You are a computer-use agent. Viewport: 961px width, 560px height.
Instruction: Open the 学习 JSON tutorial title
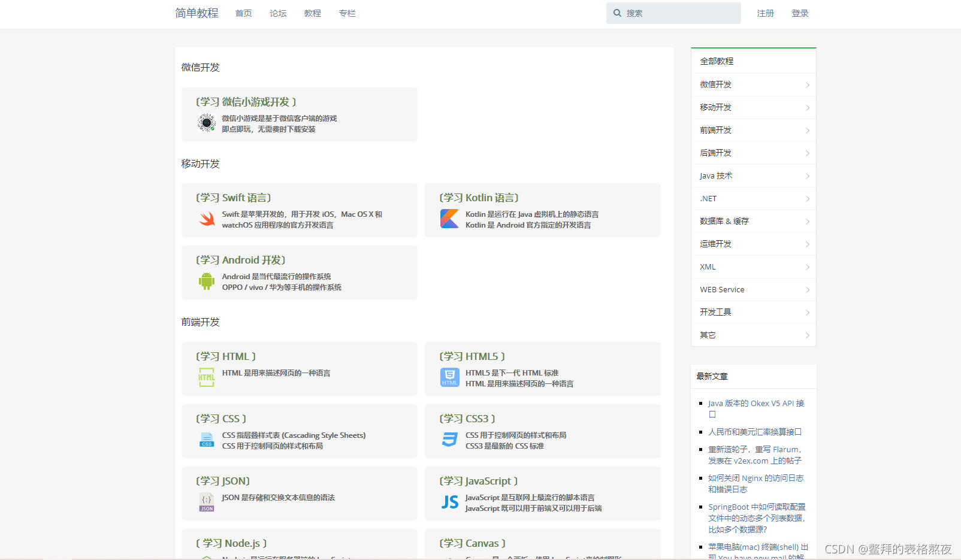point(223,481)
